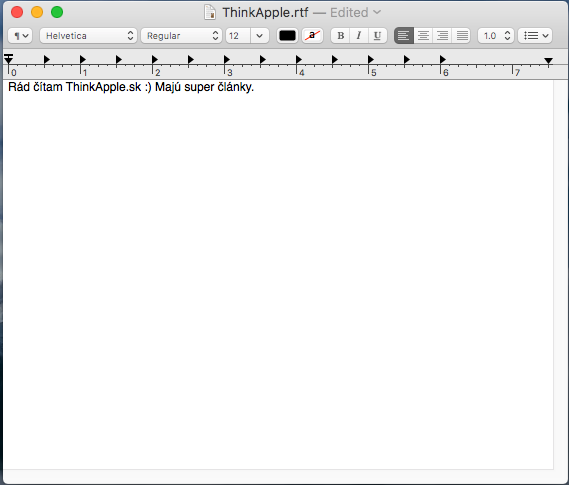
Task: Click the font size field showing 12
Action: [x=238, y=36]
